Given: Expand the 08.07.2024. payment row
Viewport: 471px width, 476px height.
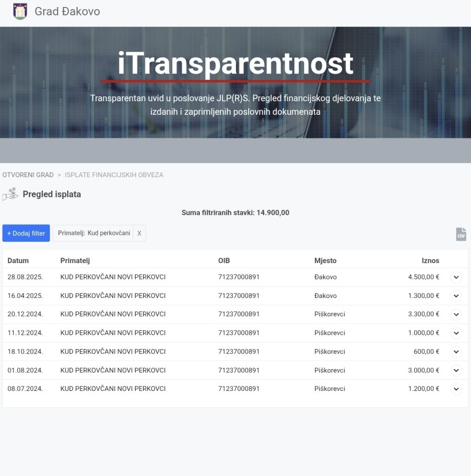Looking at the screenshot, I should tap(456, 389).
